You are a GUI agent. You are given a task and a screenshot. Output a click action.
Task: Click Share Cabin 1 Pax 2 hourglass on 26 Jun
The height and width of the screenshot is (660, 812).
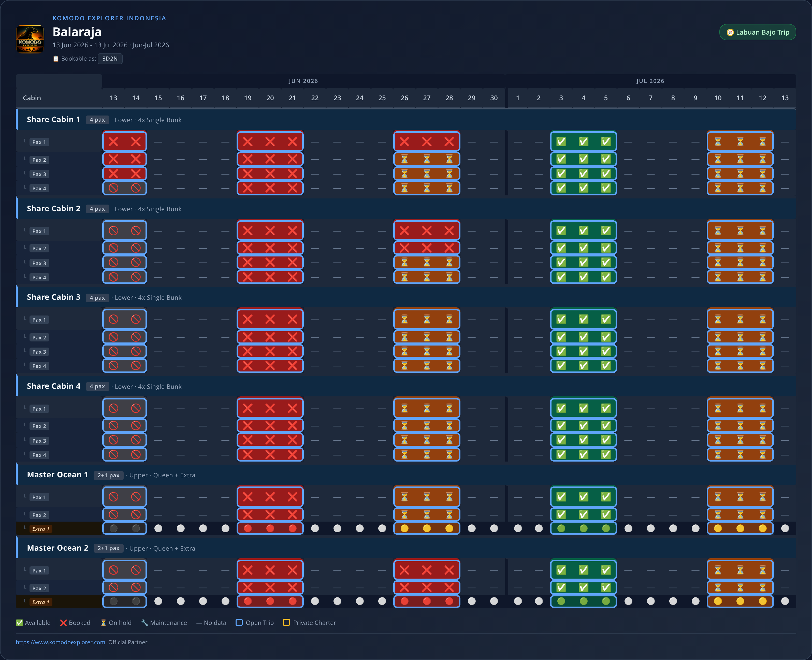(x=404, y=159)
